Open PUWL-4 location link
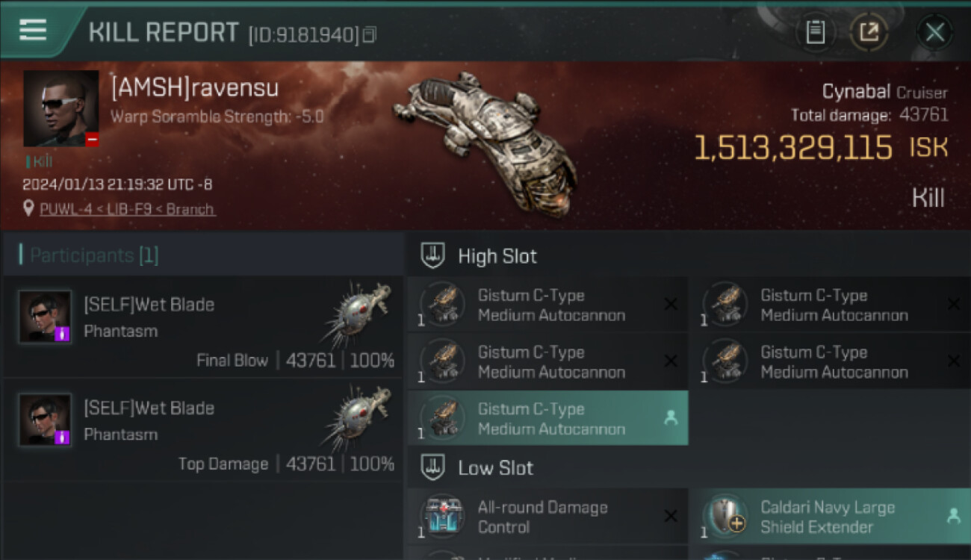This screenshot has height=560, width=971. click(x=128, y=209)
